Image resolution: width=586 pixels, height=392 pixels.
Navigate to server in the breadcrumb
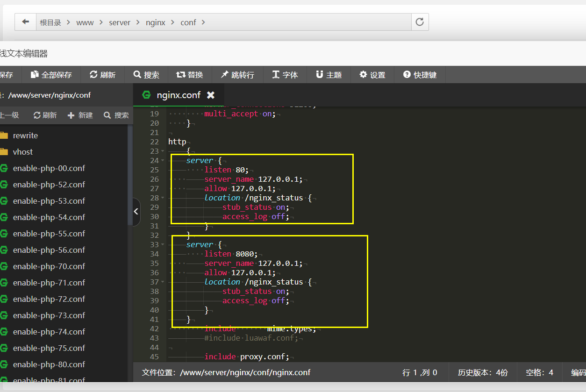point(120,22)
